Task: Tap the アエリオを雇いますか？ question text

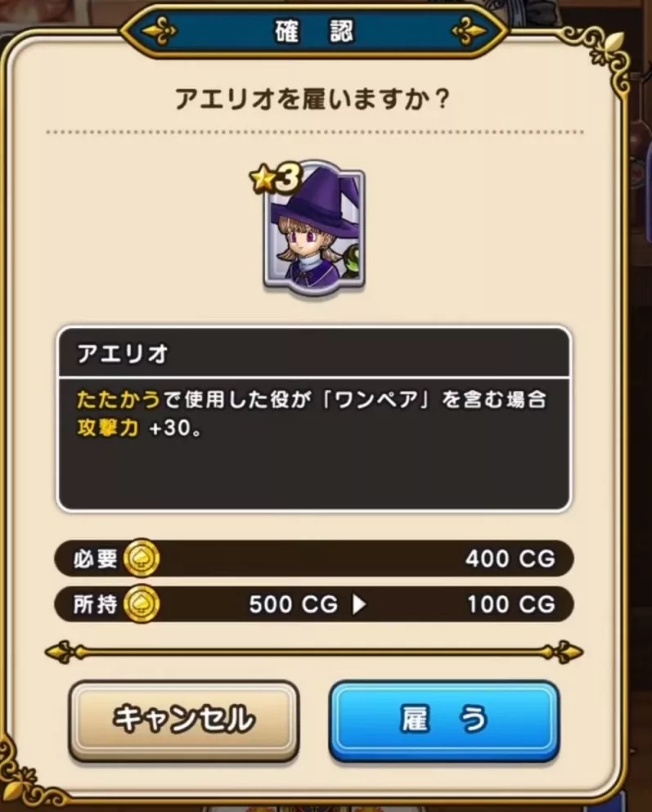Action: click(x=312, y=98)
